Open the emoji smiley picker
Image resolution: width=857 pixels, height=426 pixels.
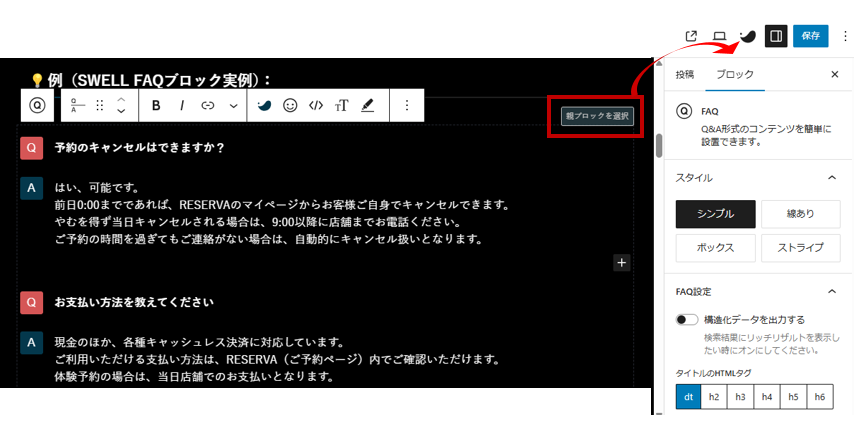tap(290, 106)
